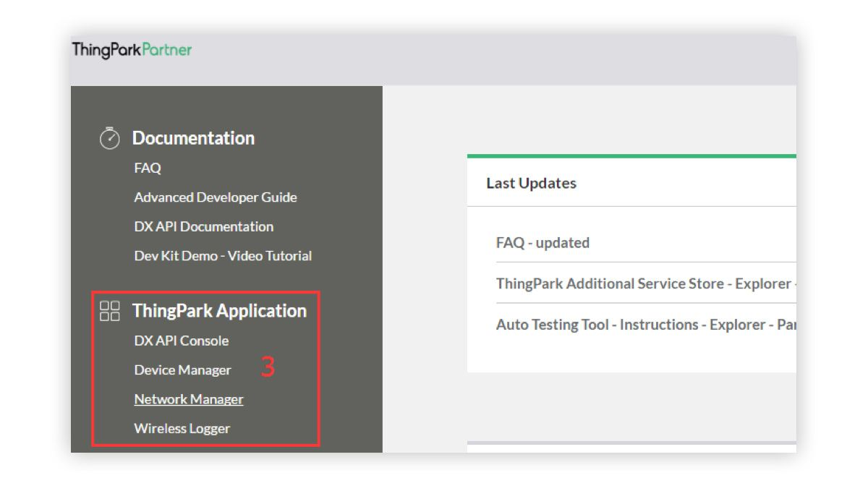Viewport: 868px width, 491px height.
Task: Open the Network Manager application
Action: pos(189,399)
